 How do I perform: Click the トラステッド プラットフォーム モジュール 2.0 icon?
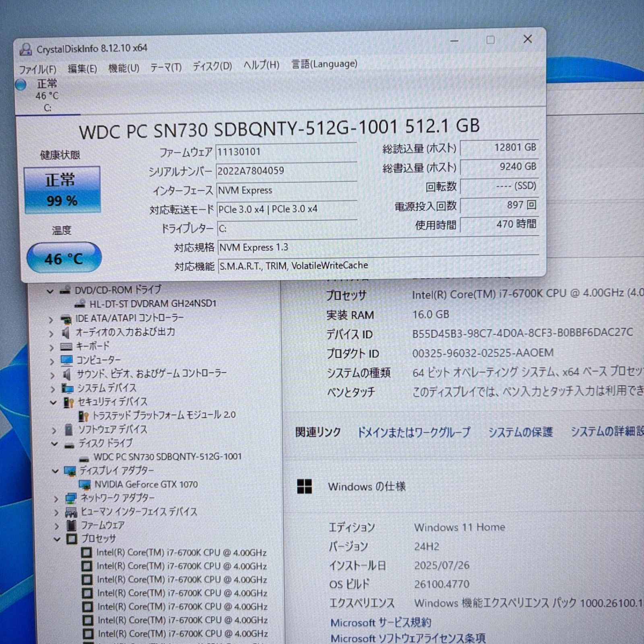click(84, 416)
